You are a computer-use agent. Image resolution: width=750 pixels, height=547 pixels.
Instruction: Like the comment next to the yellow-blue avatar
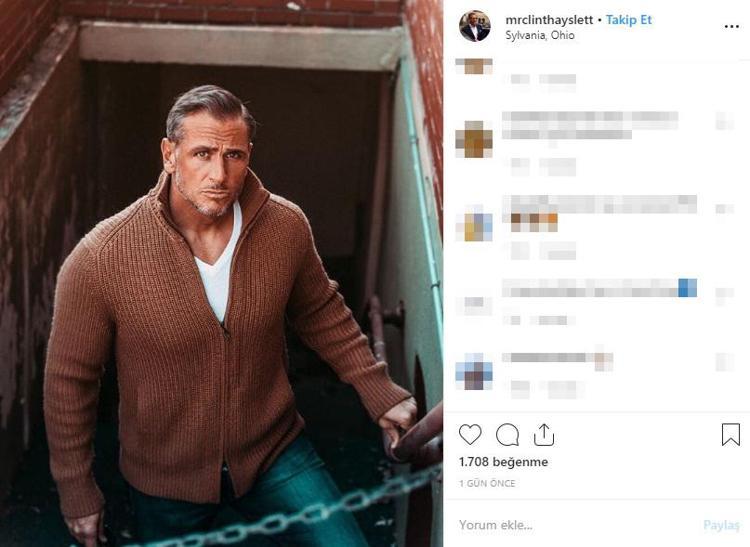click(x=725, y=209)
